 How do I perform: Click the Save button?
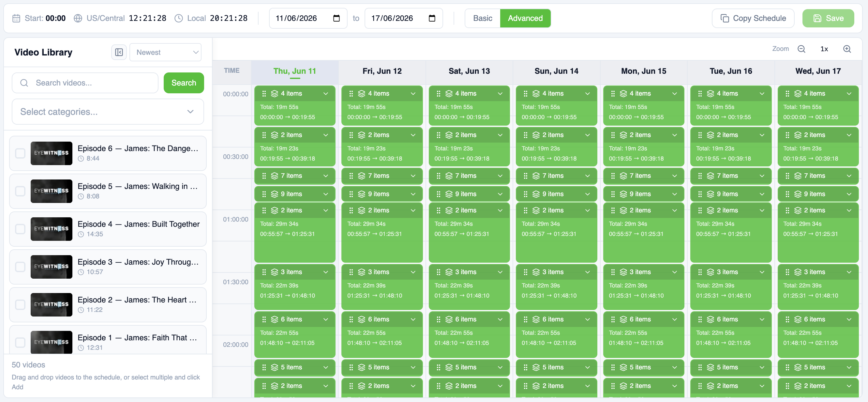point(828,18)
